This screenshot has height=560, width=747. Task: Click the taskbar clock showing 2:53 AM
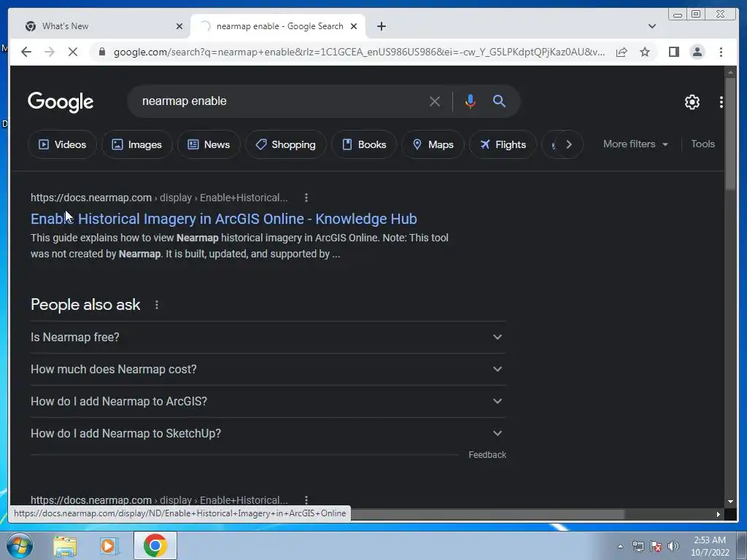pyautogui.click(x=709, y=546)
